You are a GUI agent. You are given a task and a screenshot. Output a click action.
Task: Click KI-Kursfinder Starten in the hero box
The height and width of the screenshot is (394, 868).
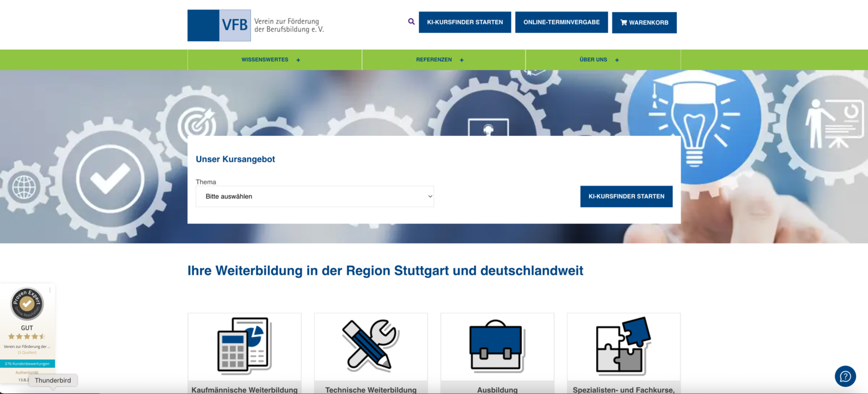[626, 196]
